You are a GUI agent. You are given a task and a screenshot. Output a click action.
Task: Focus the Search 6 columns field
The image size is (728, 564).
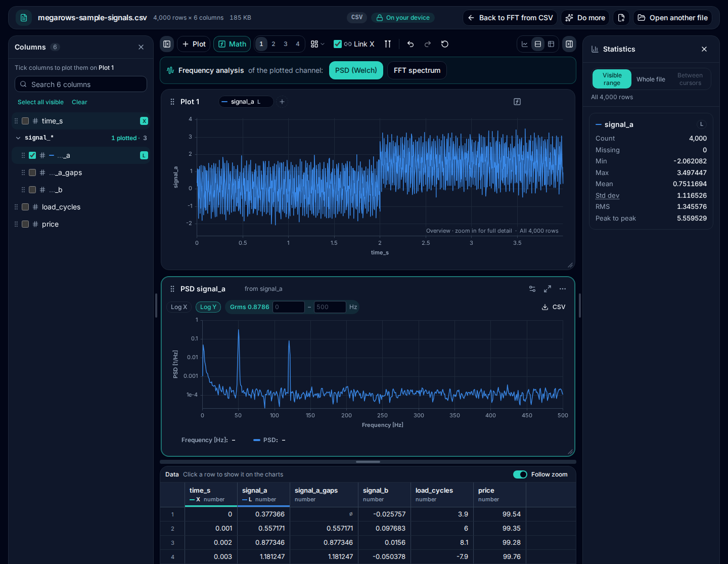[81, 84]
